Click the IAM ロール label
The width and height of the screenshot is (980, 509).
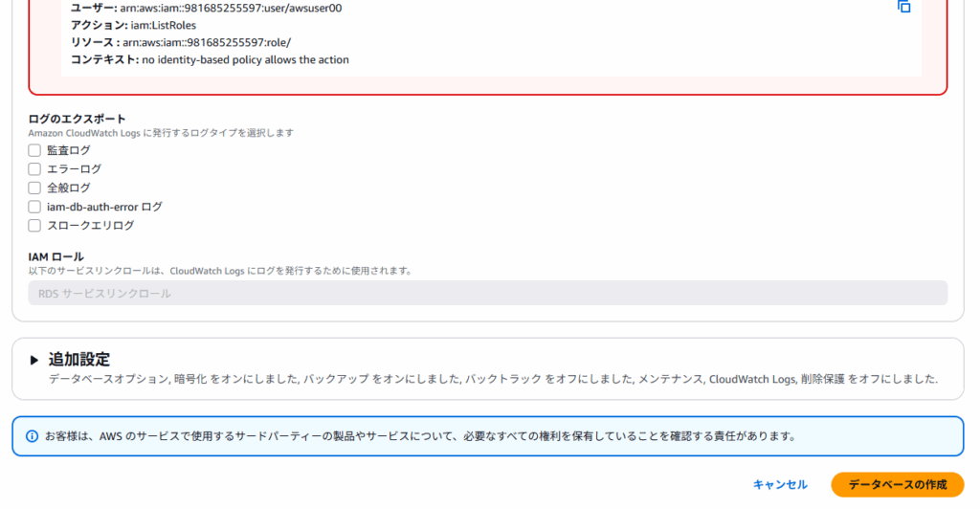coord(56,256)
